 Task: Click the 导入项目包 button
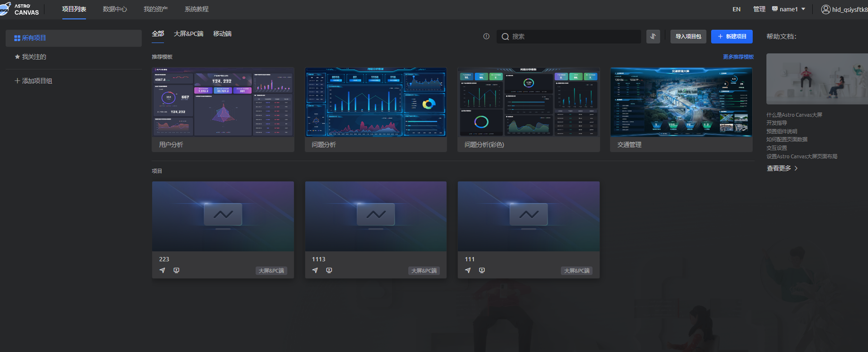pyautogui.click(x=688, y=36)
